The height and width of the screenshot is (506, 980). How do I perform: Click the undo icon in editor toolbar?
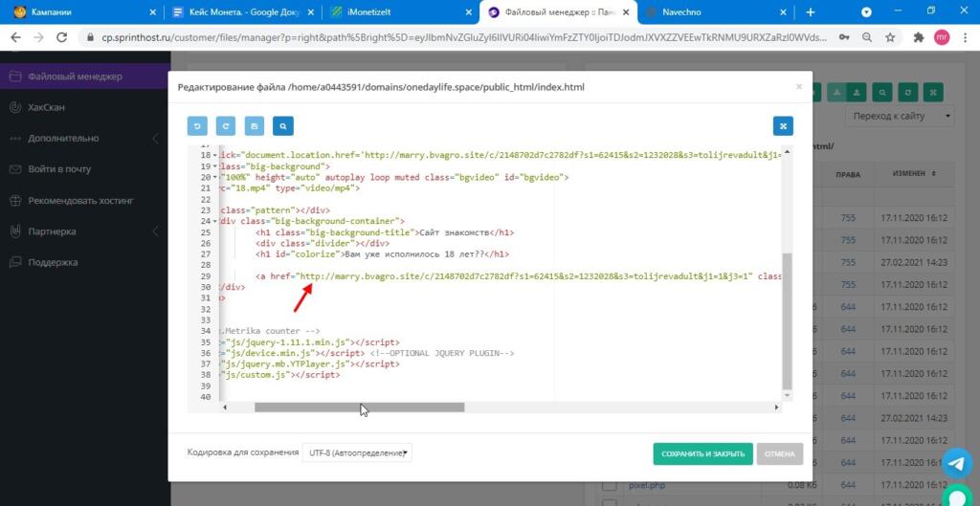198,125
